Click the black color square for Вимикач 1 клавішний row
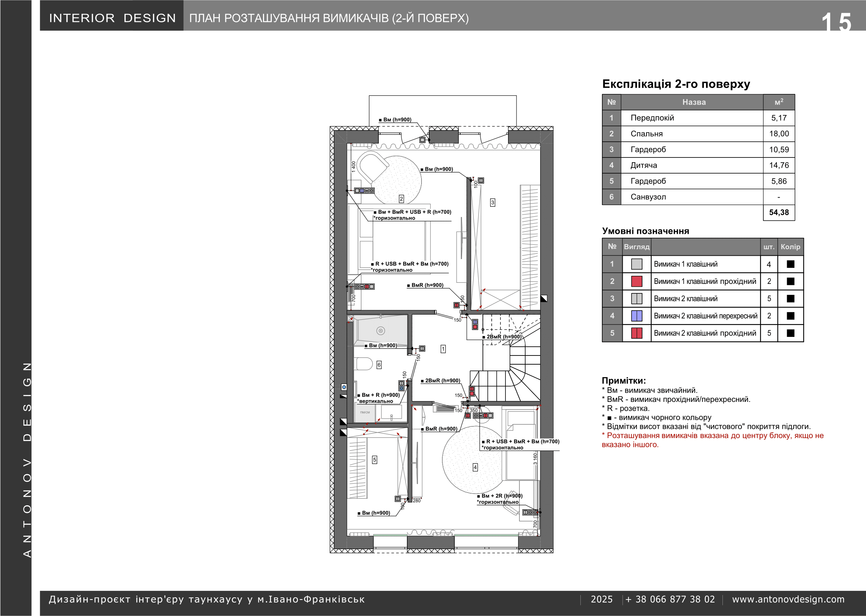The image size is (866, 616). [x=790, y=264]
